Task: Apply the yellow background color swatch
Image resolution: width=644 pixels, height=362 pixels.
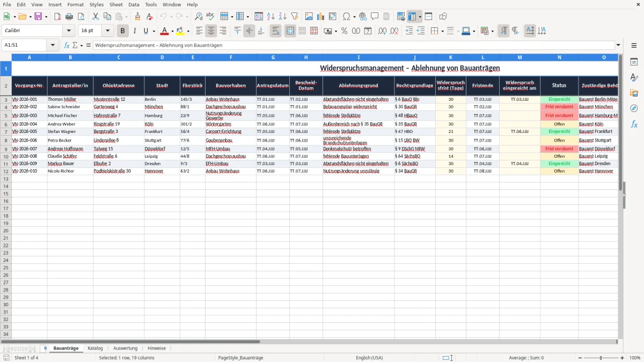Action: click(x=180, y=31)
